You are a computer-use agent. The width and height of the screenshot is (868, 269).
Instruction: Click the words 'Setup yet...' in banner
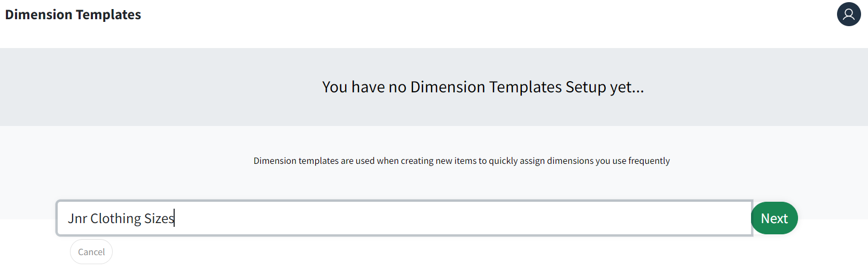[605, 87]
